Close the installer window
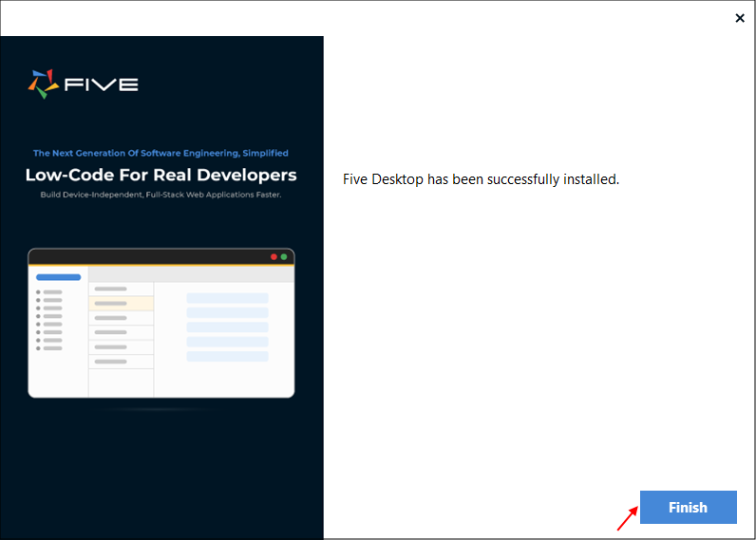The image size is (756, 540). (x=740, y=18)
